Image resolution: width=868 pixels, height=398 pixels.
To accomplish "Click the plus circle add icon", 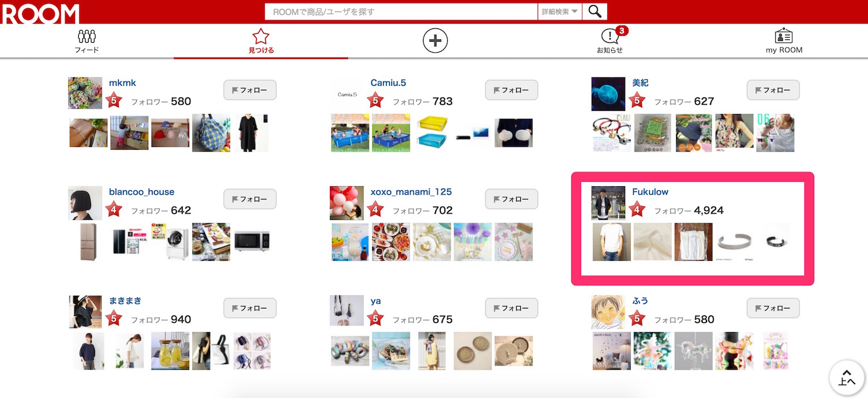I will coord(435,40).
